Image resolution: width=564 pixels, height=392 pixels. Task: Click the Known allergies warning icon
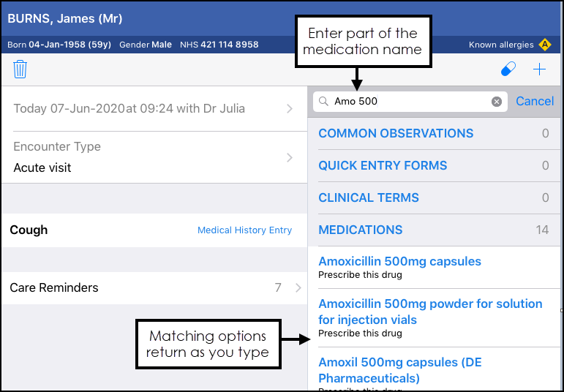tap(544, 45)
